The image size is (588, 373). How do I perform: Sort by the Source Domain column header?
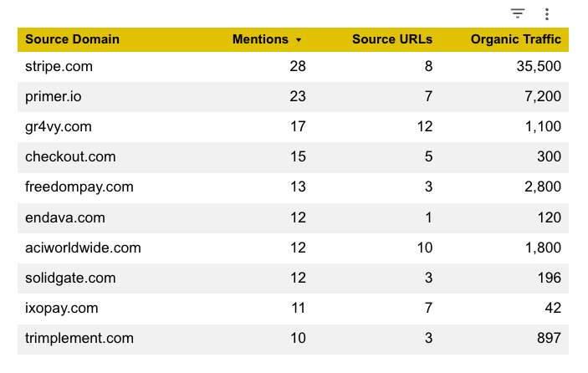72,39
